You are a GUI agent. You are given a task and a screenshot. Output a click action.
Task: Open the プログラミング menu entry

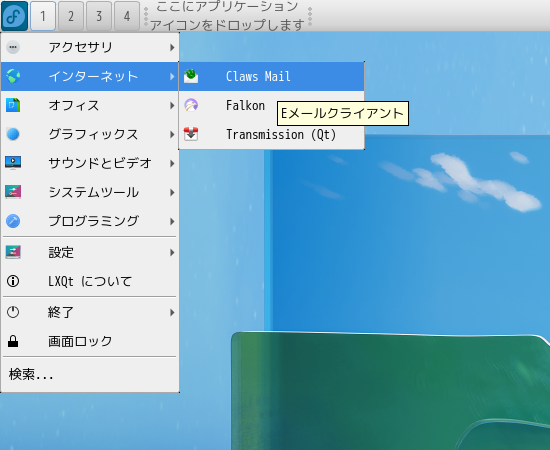(90, 221)
